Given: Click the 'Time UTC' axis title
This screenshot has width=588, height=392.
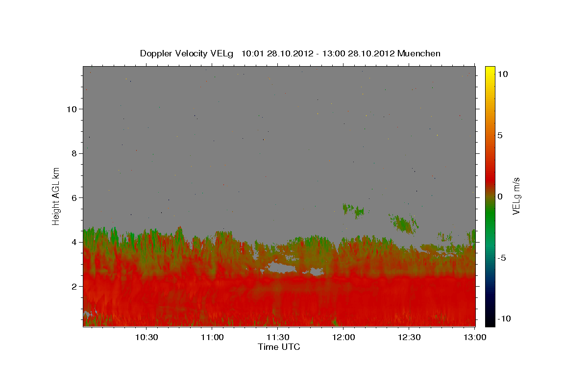Looking at the screenshot, I should coord(279,347).
